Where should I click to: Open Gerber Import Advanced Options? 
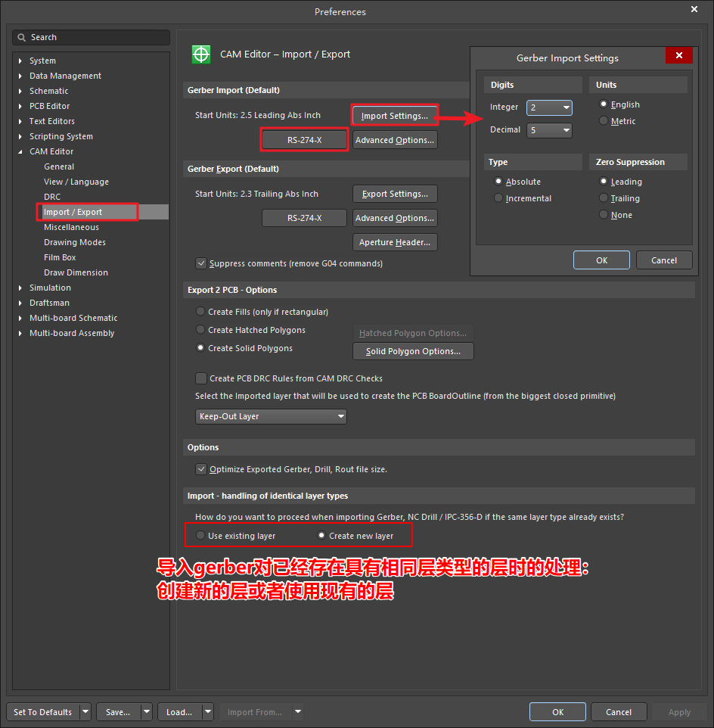click(x=395, y=140)
